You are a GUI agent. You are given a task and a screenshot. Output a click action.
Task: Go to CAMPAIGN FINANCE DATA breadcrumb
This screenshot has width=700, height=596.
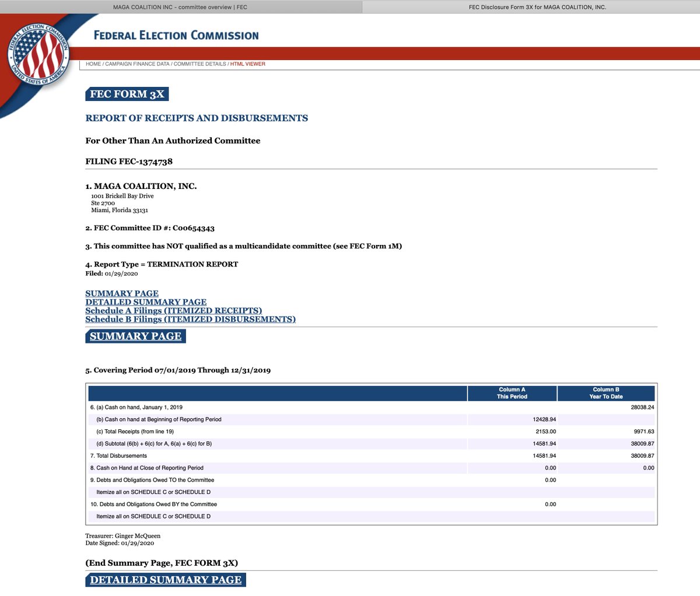pos(137,64)
